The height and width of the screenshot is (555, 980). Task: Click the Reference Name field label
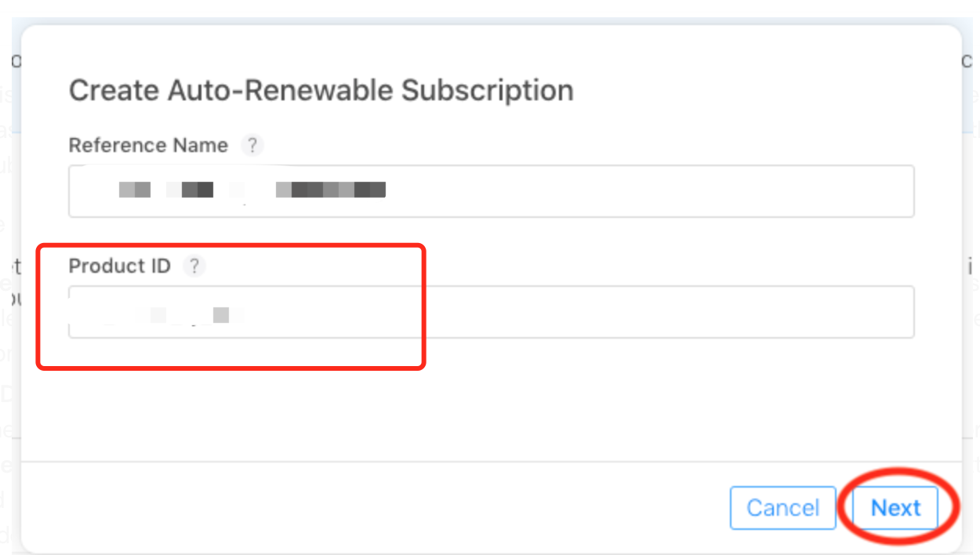click(x=148, y=146)
